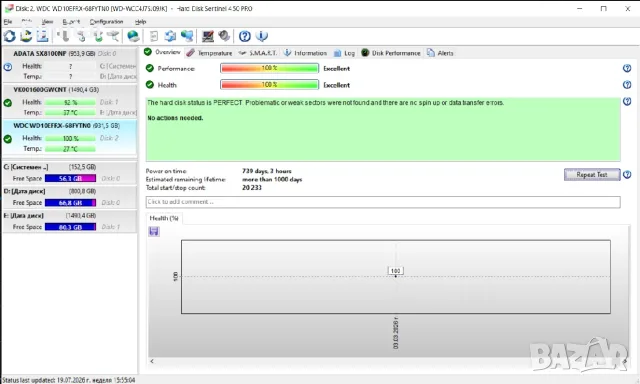The image size is (640, 384).
Task: Click the save icon above the health graph
Action: [x=154, y=231]
